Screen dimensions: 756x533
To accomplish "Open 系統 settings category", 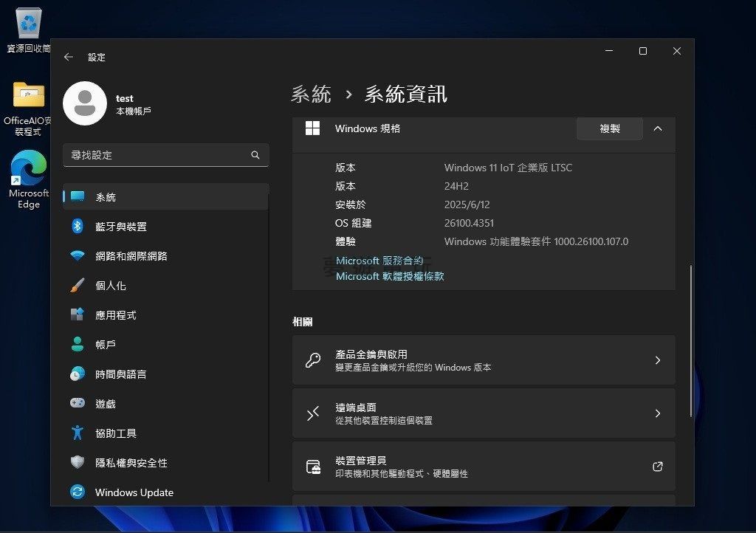I will point(165,196).
